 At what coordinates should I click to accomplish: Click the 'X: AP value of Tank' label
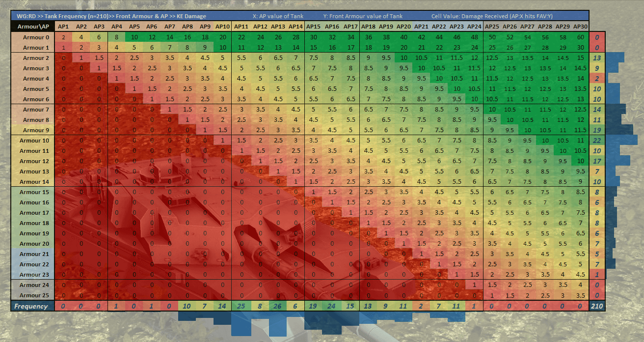click(x=278, y=16)
